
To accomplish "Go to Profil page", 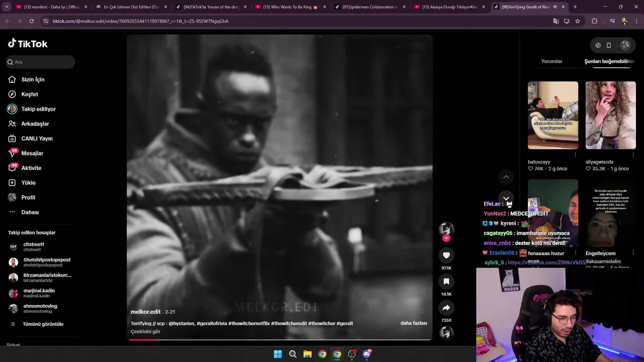I will pyautogui.click(x=28, y=198).
